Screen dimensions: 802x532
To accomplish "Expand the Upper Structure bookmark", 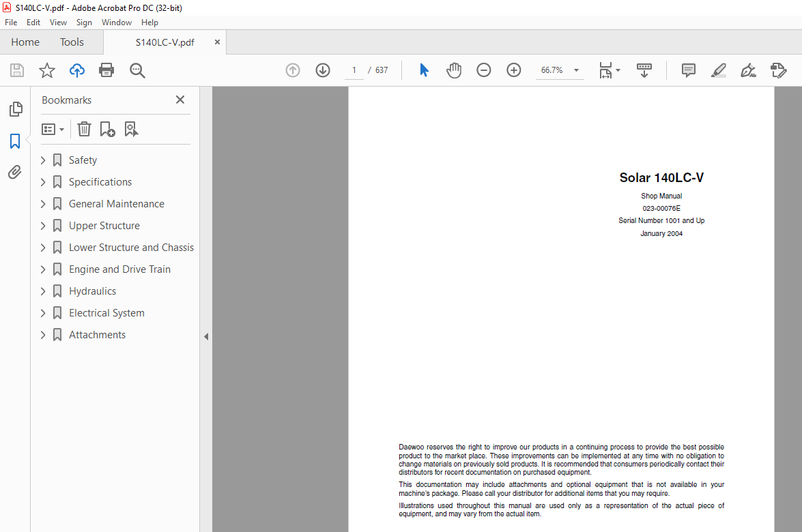I will [x=43, y=225].
